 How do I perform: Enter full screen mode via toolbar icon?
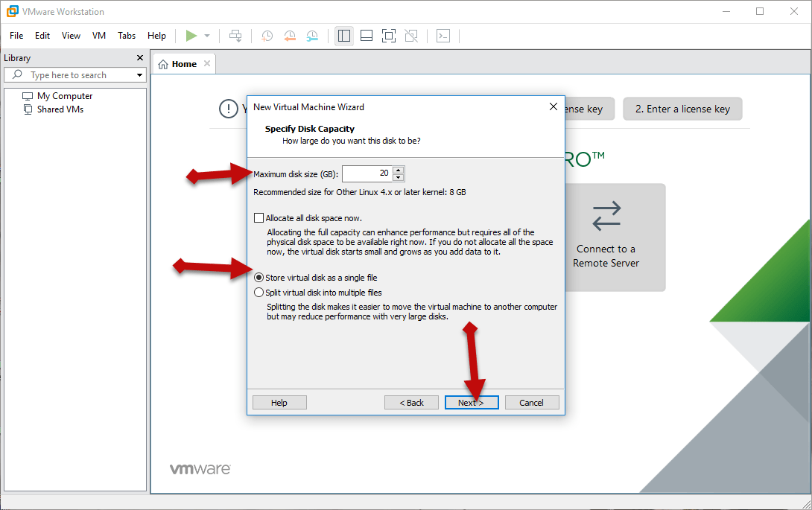tap(388, 36)
